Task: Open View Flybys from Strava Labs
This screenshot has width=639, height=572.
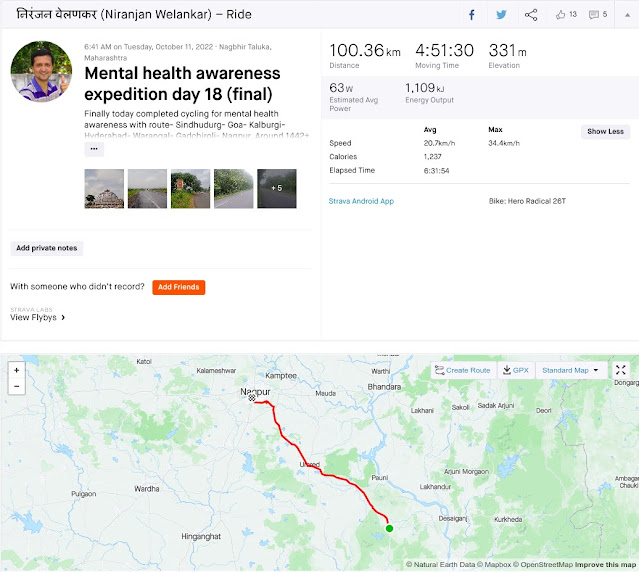Action: (x=37, y=317)
